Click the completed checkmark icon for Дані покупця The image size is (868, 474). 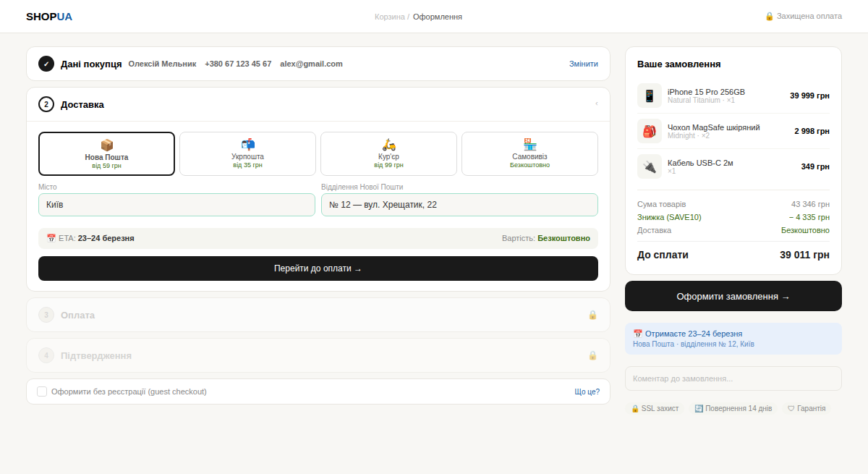pos(46,64)
